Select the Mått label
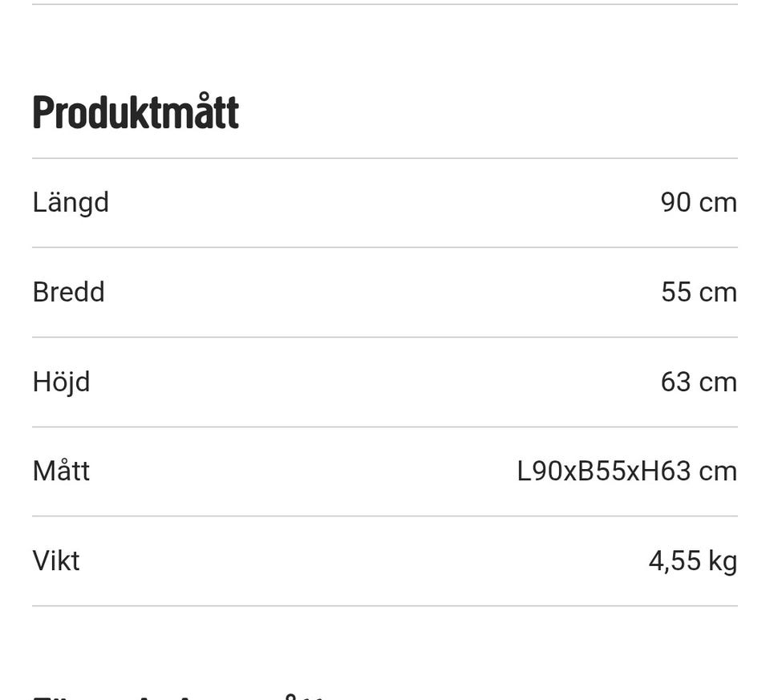Image resolution: width=770 pixels, height=700 pixels. (x=61, y=471)
